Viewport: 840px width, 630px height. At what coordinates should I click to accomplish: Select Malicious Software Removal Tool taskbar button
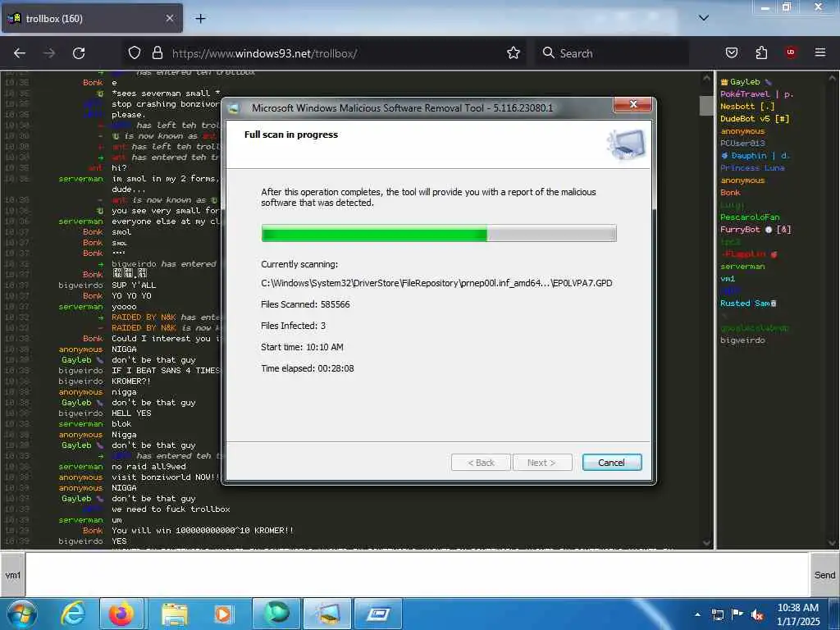(x=327, y=614)
